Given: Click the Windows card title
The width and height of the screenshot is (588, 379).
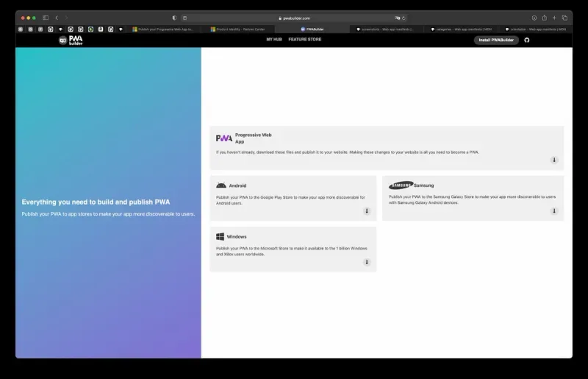Looking at the screenshot, I should 237,237.
